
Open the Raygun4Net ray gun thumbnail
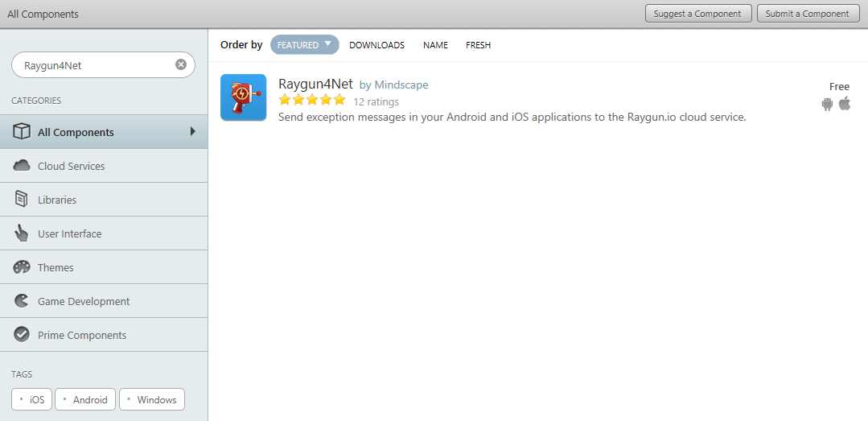(x=243, y=97)
